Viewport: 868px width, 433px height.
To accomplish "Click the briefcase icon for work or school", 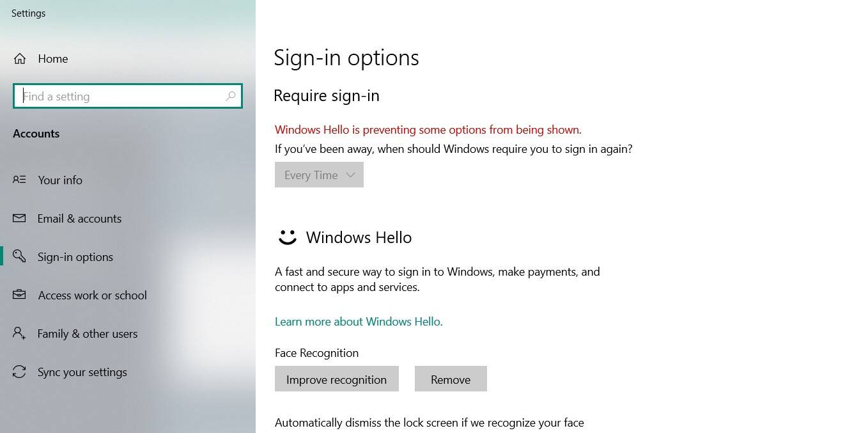I will click(x=19, y=295).
